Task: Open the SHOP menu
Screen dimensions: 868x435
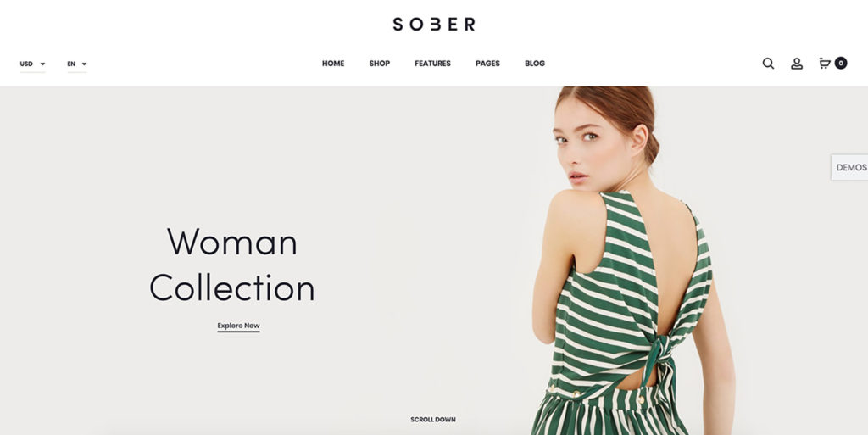Action: (x=379, y=64)
